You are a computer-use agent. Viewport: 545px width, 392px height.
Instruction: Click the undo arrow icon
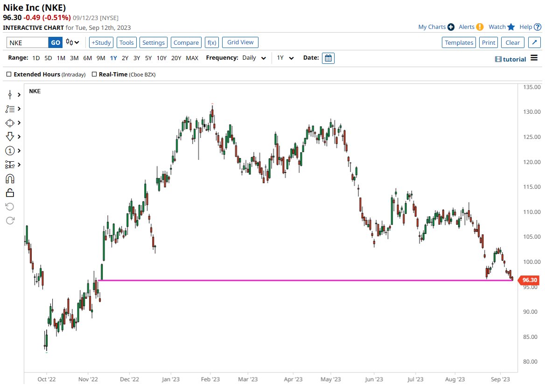click(x=10, y=206)
